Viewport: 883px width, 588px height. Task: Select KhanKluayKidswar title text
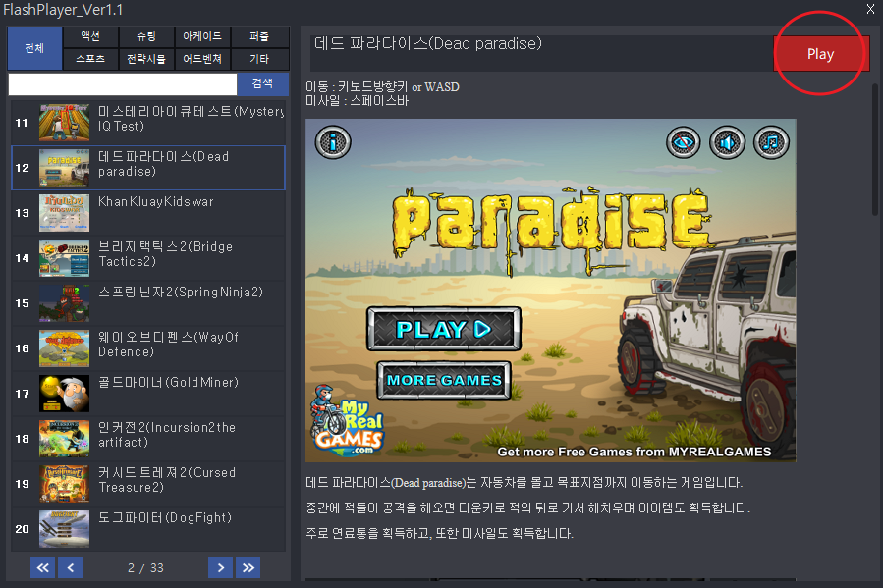pyautogui.click(x=156, y=201)
